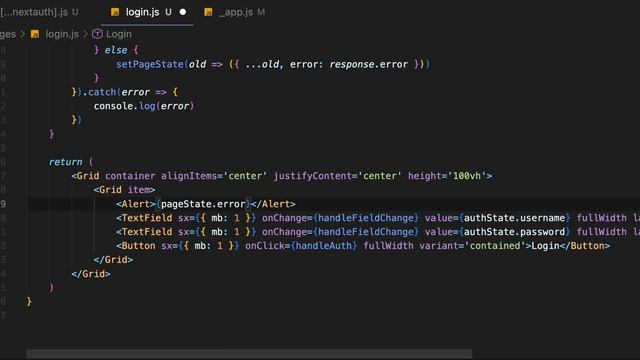The image size is (640, 360).
Task: Click 'alignItems' attribute on Grid container
Action: 189,176
